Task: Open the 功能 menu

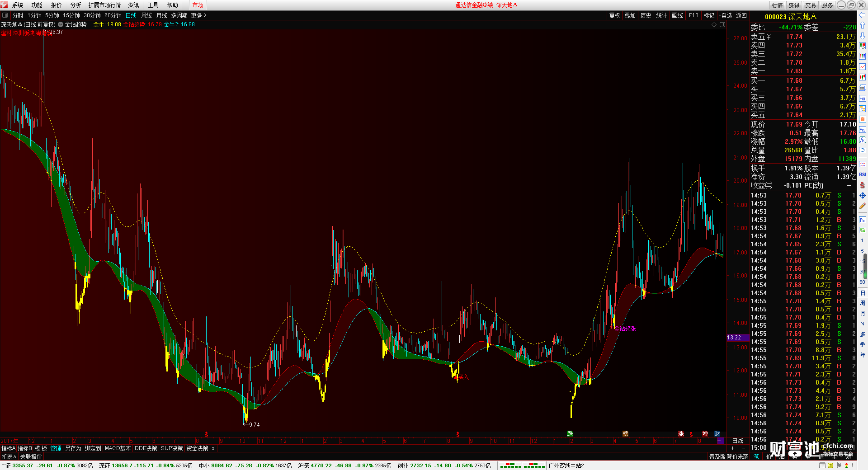Action: (37, 5)
